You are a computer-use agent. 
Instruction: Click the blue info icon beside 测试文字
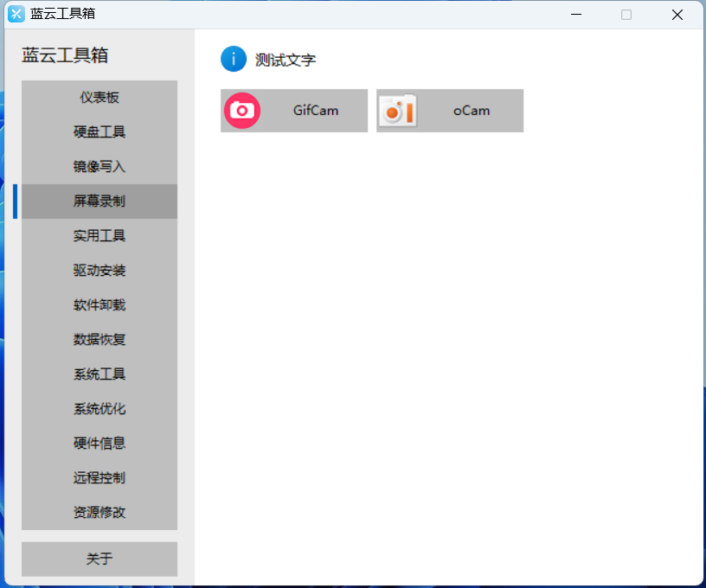[234, 60]
